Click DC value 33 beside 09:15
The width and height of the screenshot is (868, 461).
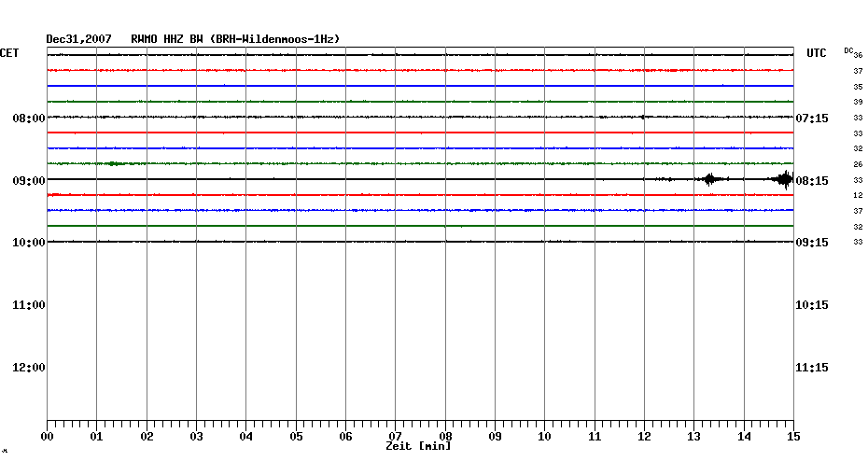click(x=858, y=242)
